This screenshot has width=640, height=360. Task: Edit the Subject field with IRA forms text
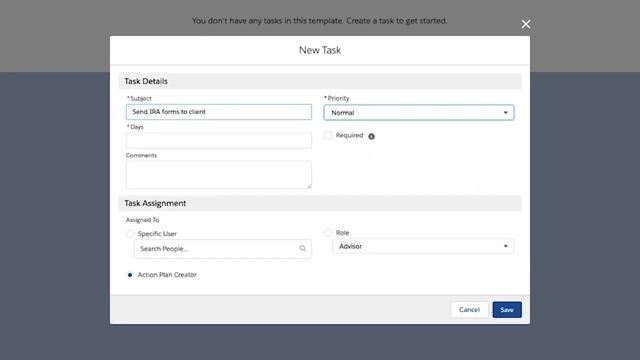(219, 112)
